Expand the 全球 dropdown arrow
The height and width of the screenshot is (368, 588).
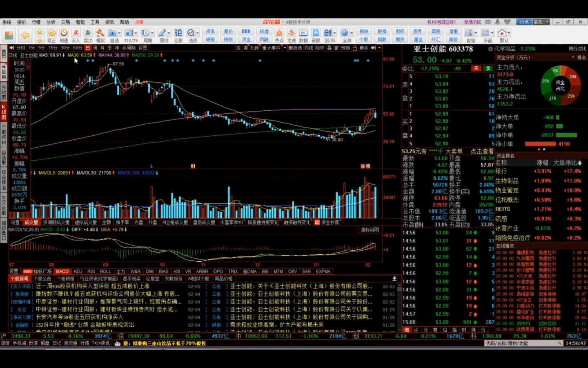[352, 33]
